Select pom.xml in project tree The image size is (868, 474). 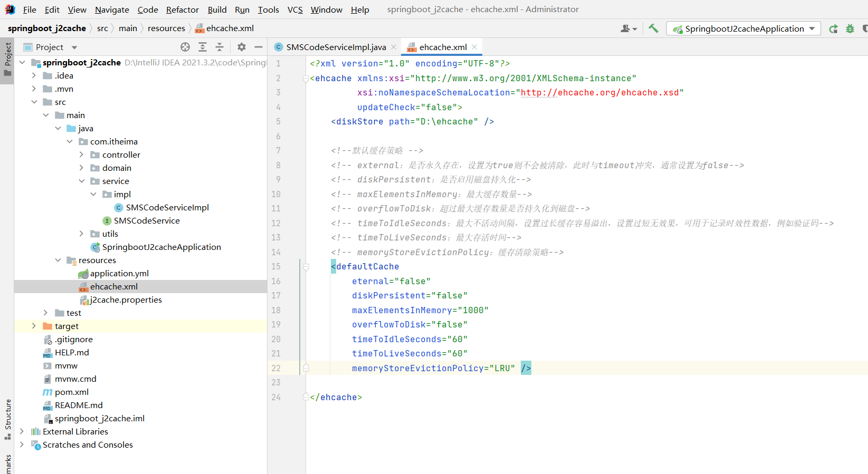pyautogui.click(x=72, y=392)
